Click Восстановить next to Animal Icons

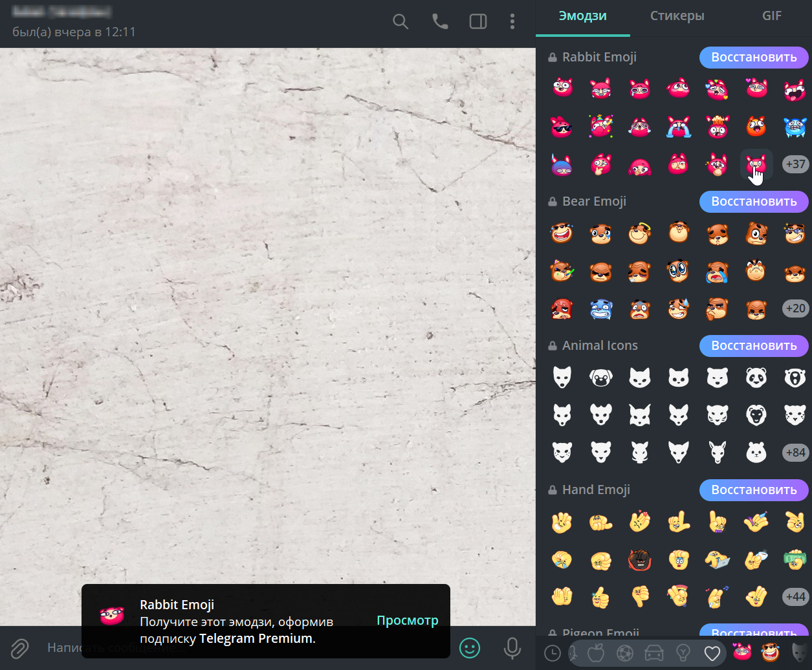click(x=754, y=345)
